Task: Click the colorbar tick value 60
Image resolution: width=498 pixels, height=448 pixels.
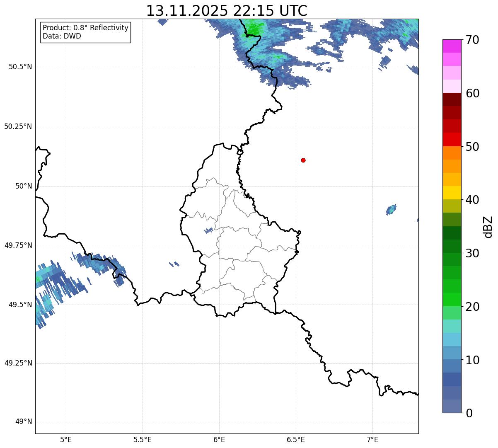Action: click(472, 93)
